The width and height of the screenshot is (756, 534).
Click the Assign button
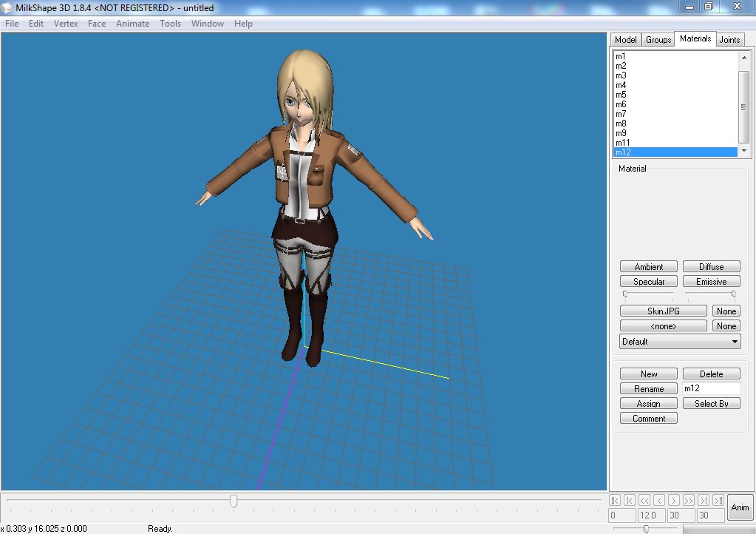click(649, 404)
